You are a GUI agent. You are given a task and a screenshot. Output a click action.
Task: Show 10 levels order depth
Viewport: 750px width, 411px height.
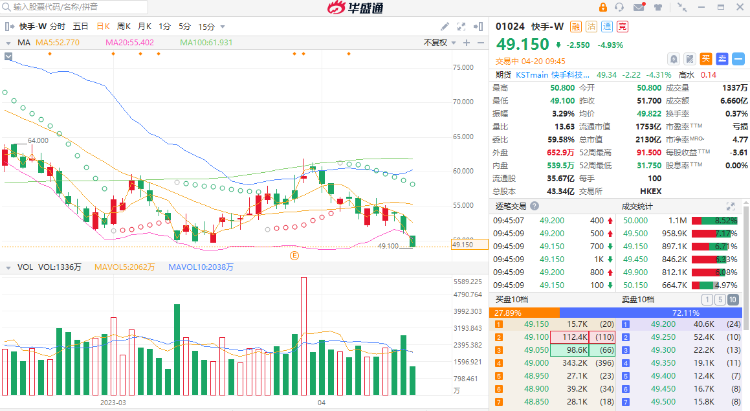click(x=733, y=300)
